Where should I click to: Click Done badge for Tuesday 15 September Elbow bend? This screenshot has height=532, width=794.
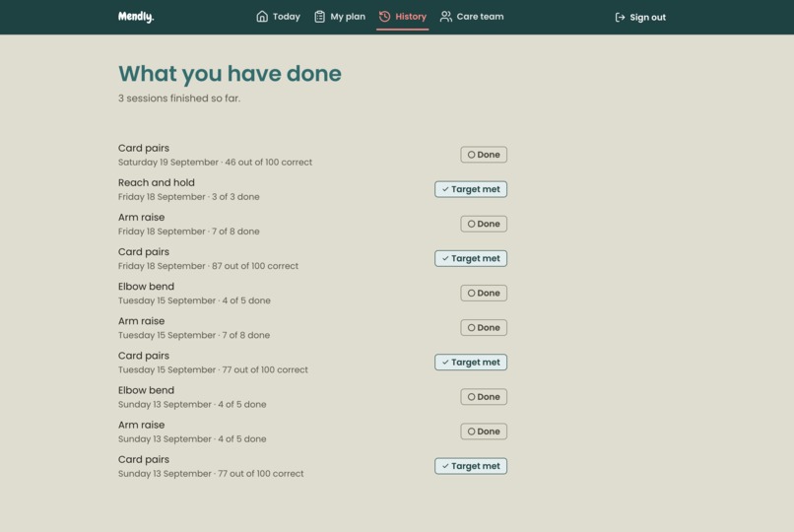[x=484, y=293]
